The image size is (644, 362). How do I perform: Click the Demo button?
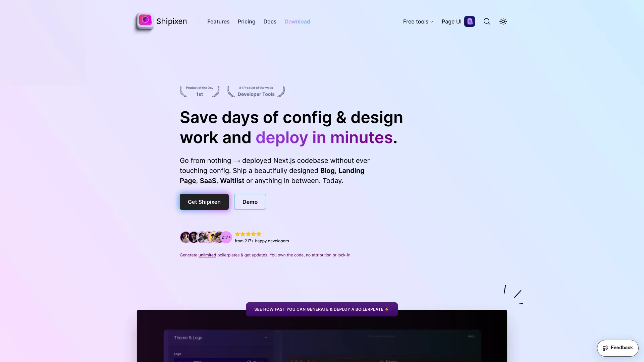[x=250, y=201]
